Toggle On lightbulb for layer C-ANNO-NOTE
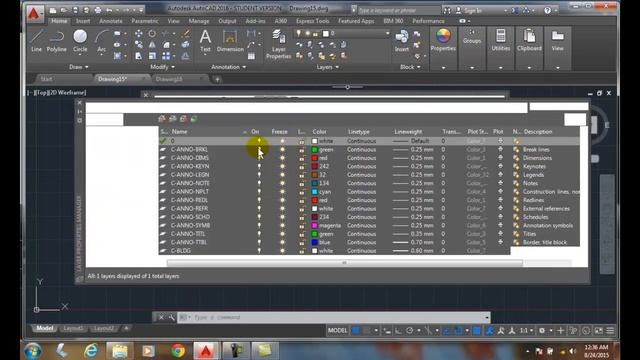This screenshot has height=360, width=640. pyautogui.click(x=259, y=183)
